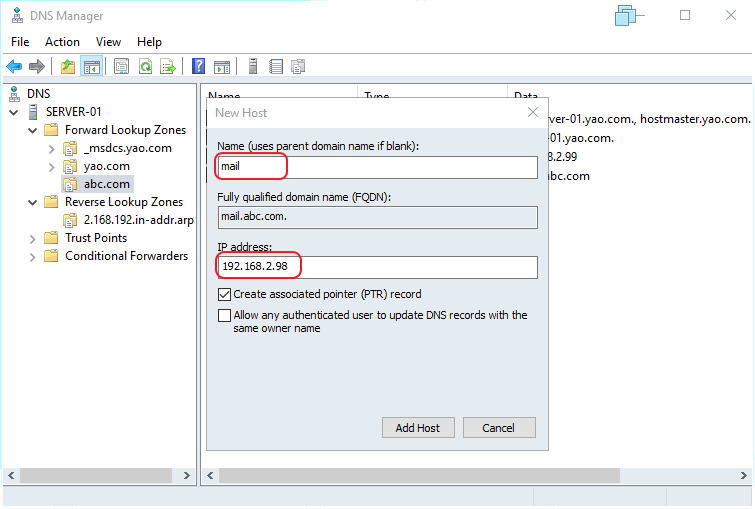The image size is (755, 509).
Task: Select the Trust Points tree label
Action: [96, 238]
